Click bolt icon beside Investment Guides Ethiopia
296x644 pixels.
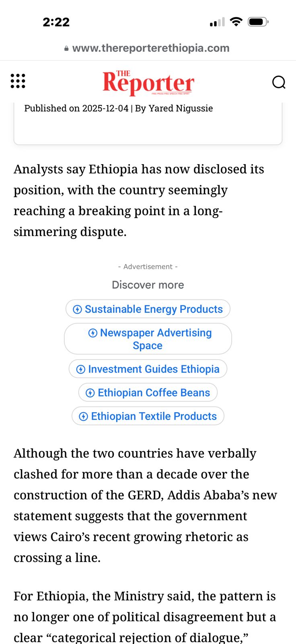point(80,369)
